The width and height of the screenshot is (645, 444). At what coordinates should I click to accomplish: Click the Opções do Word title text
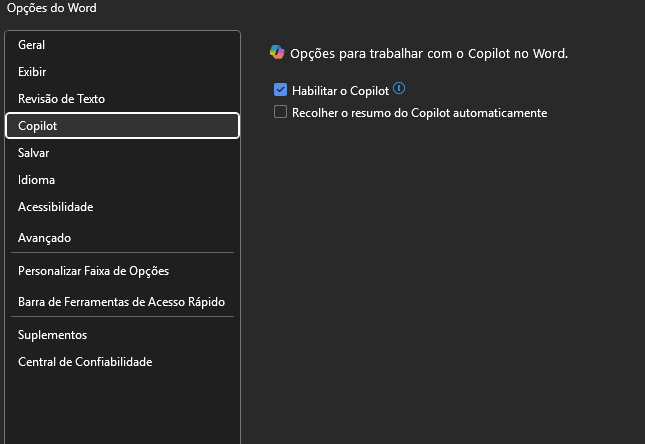coord(52,8)
